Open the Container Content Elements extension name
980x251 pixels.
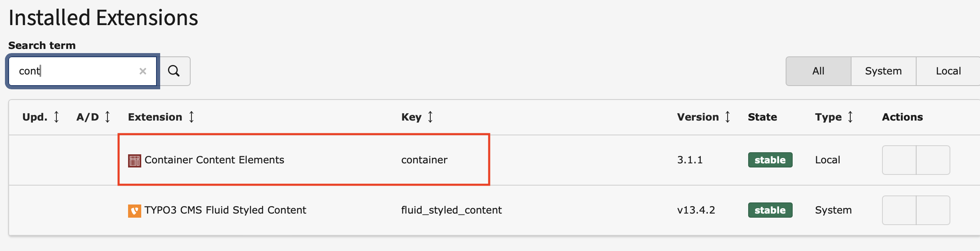[214, 160]
